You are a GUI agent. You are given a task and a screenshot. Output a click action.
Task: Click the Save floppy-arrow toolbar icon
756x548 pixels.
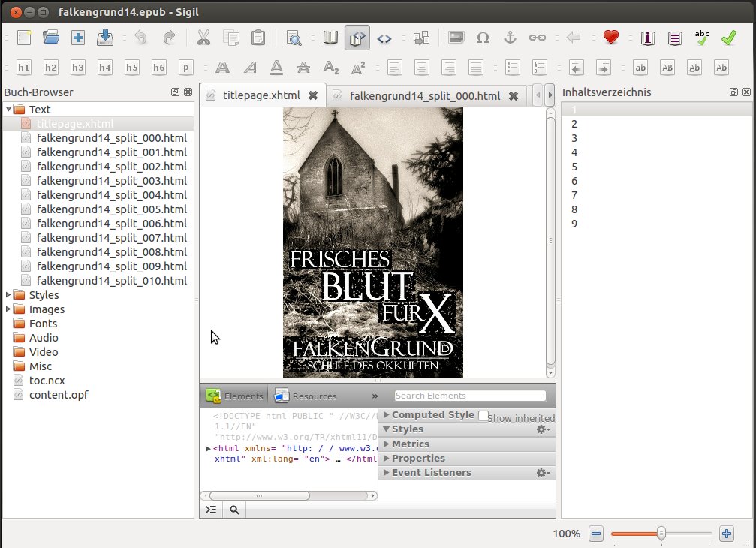pos(105,38)
